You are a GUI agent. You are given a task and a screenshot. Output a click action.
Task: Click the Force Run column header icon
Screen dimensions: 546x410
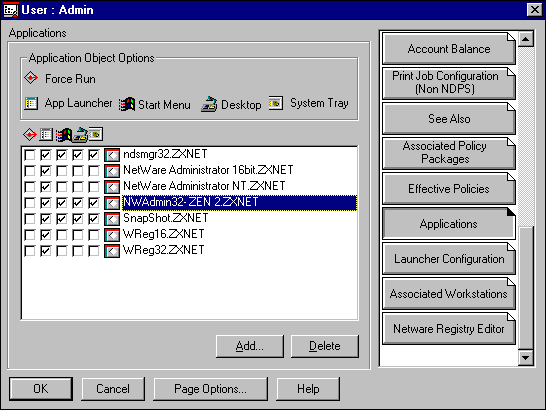(30, 134)
